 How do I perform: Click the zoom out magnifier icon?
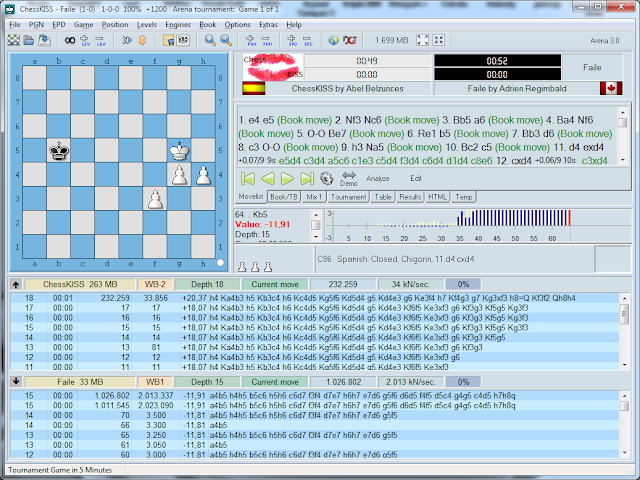point(226,40)
